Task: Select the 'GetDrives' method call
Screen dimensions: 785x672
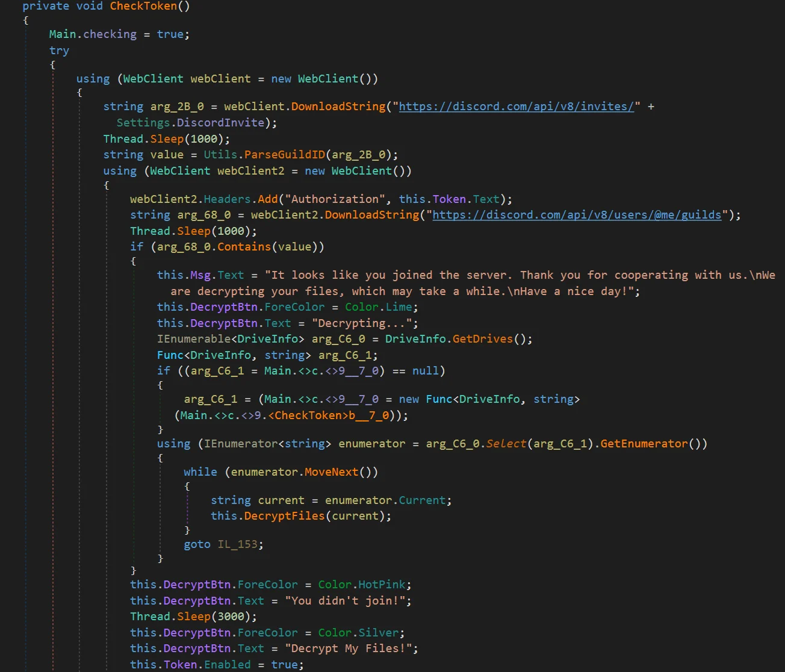Action: tap(482, 339)
